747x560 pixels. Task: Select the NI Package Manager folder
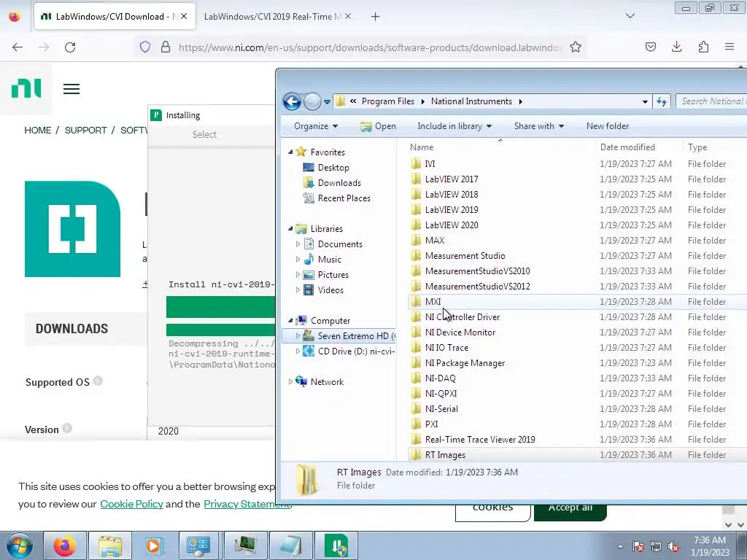[x=465, y=363]
